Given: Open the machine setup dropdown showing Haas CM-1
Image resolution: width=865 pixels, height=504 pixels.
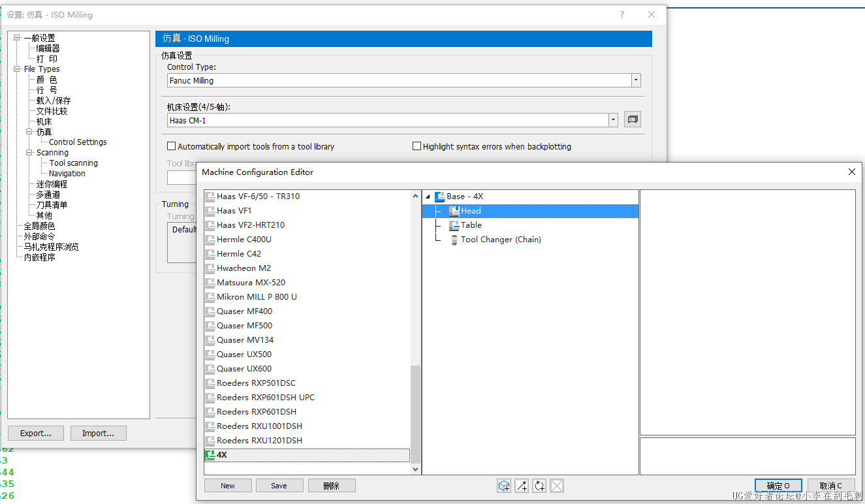Looking at the screenshot, I should [613, 120].
